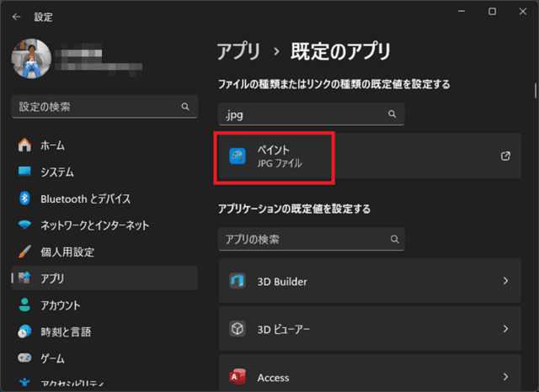The height and width of the screenshot is (392, 539).
Task: Select システム from the sidebar
Action: click(x=57, y=172)
